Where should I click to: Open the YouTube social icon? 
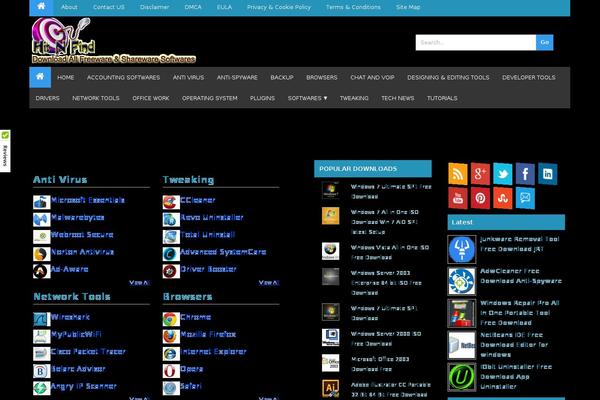coord(458,198)
